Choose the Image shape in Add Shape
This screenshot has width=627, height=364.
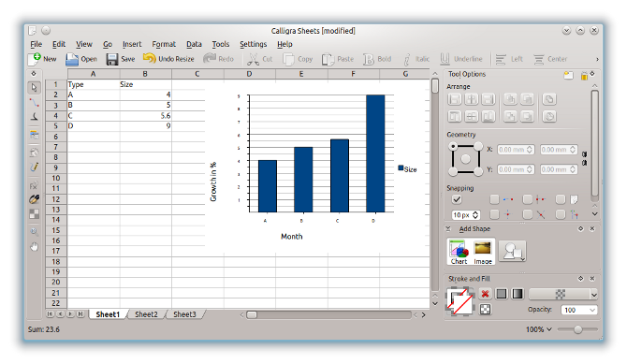pyautogui.click(x=483, y=252)
